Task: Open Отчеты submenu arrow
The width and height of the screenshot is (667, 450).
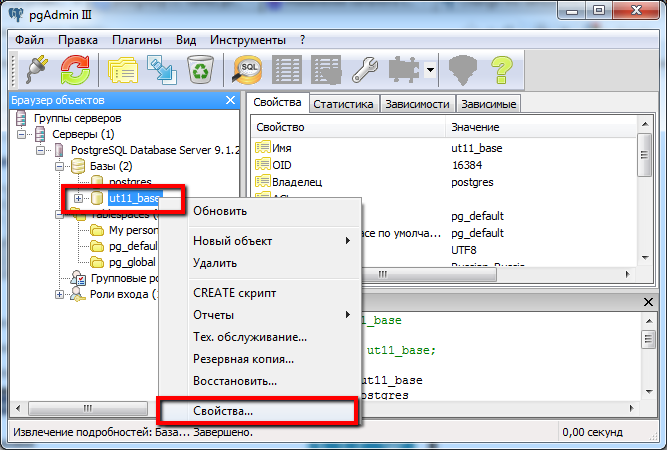Action: point(348,315)
